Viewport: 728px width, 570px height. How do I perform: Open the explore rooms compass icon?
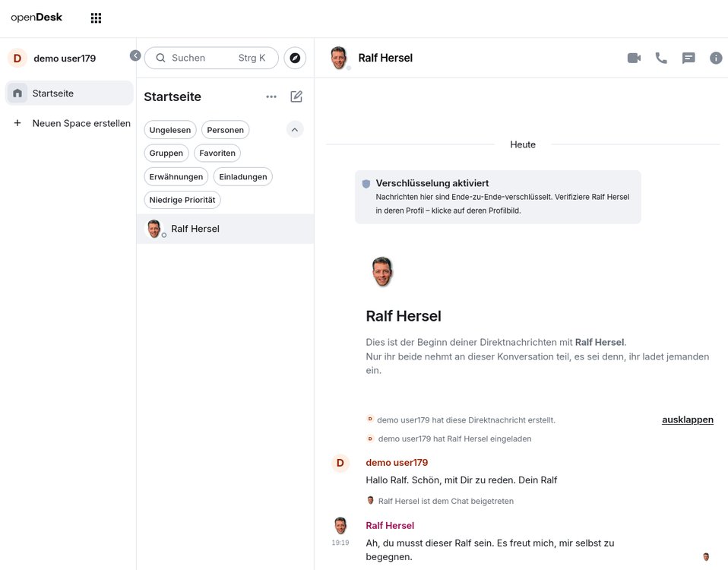[295, 58]
